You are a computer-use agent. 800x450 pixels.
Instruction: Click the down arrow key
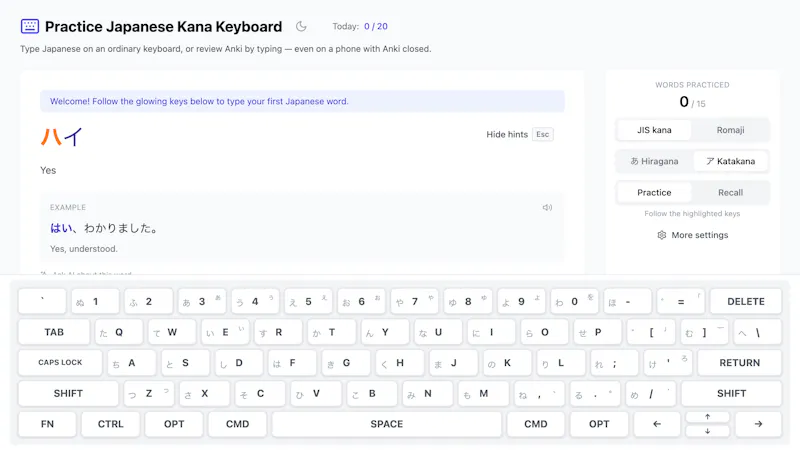[708, 431]
